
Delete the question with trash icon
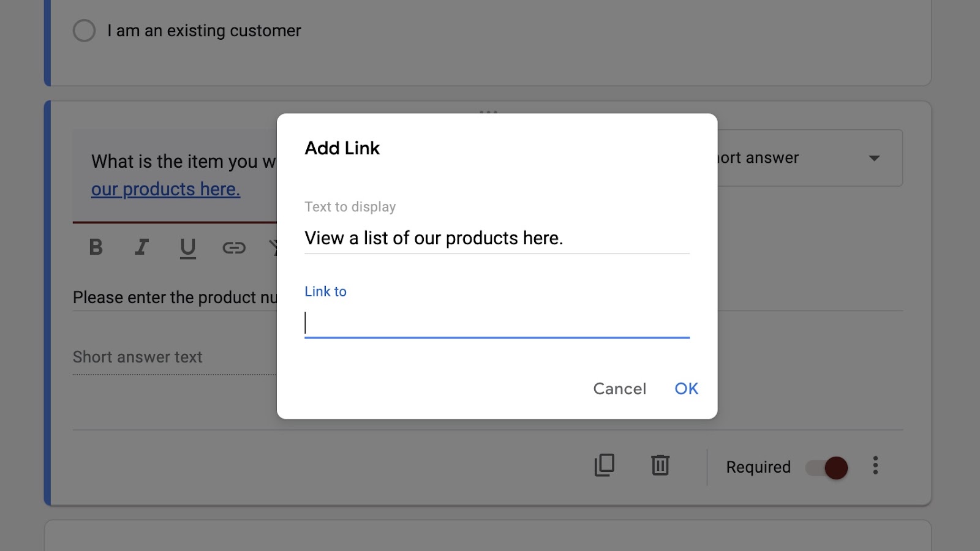660,465
